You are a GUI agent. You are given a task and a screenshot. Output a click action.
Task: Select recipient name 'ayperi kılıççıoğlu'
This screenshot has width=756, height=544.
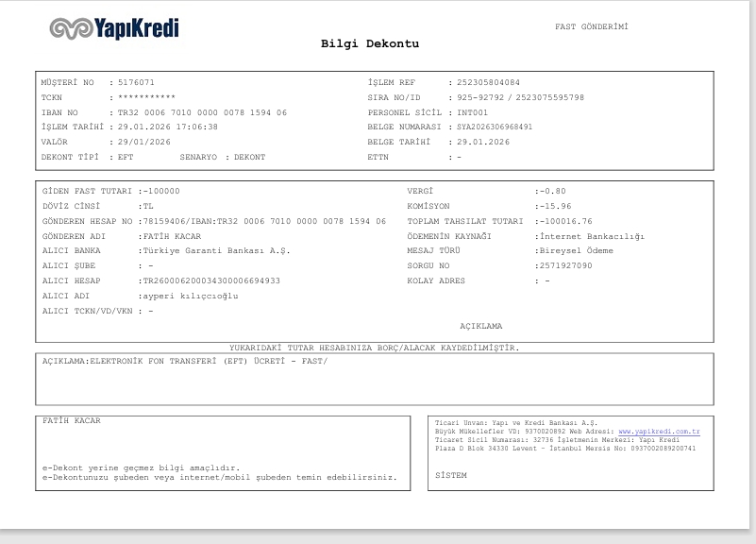(x=191, y=297)
